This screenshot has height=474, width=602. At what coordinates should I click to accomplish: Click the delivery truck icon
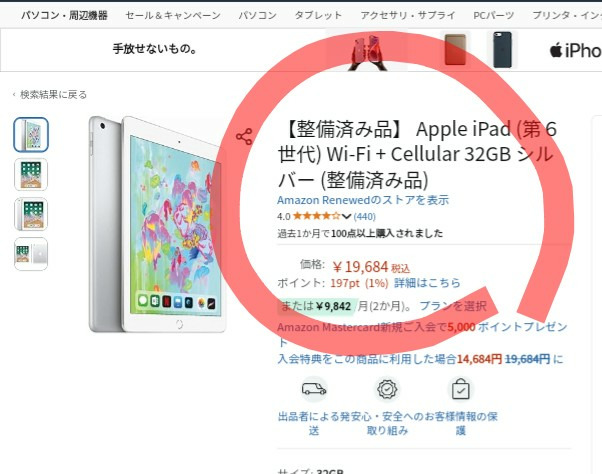(314, 389)
